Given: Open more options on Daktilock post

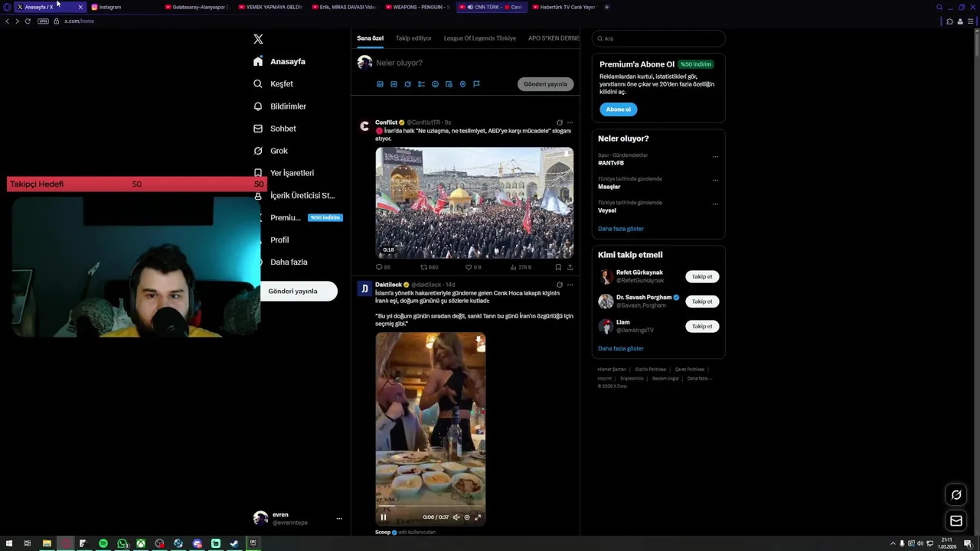Looking at the screenshot, I should click(x=570, y=285).
